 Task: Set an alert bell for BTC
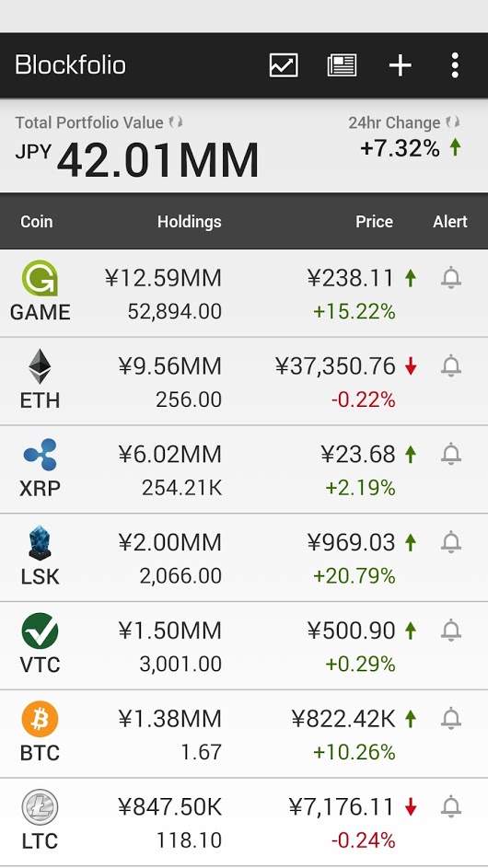451,719
